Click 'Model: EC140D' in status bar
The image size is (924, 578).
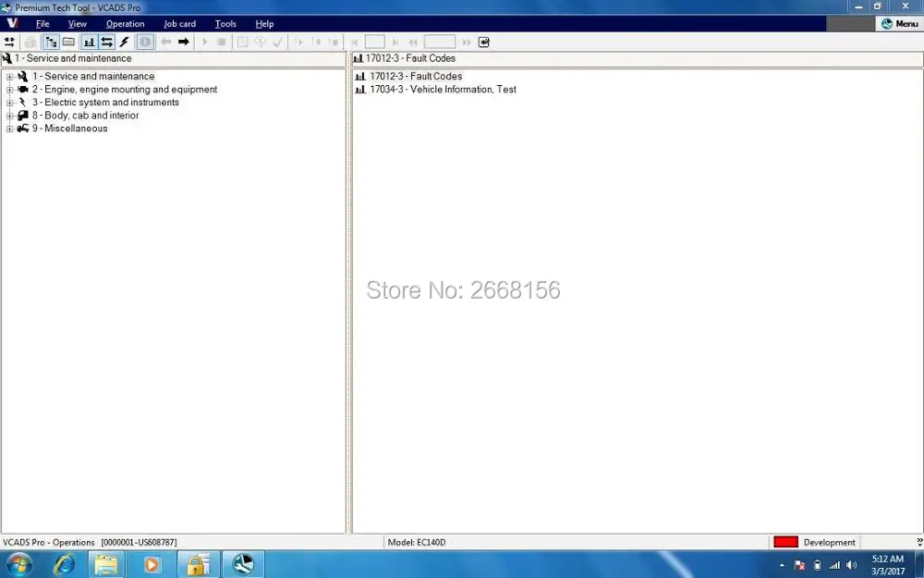(x=416, y=543)
